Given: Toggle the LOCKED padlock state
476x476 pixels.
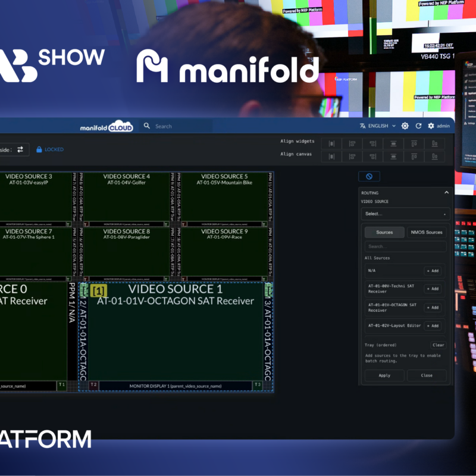Looking at the screenshot, I should pyautogui.click(x=49, y=149).
